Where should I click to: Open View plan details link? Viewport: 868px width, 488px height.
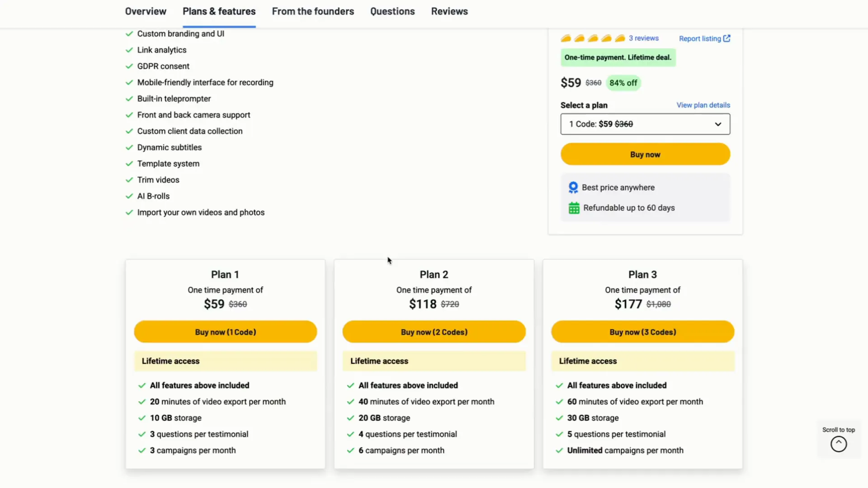click(x=703, y=105)
